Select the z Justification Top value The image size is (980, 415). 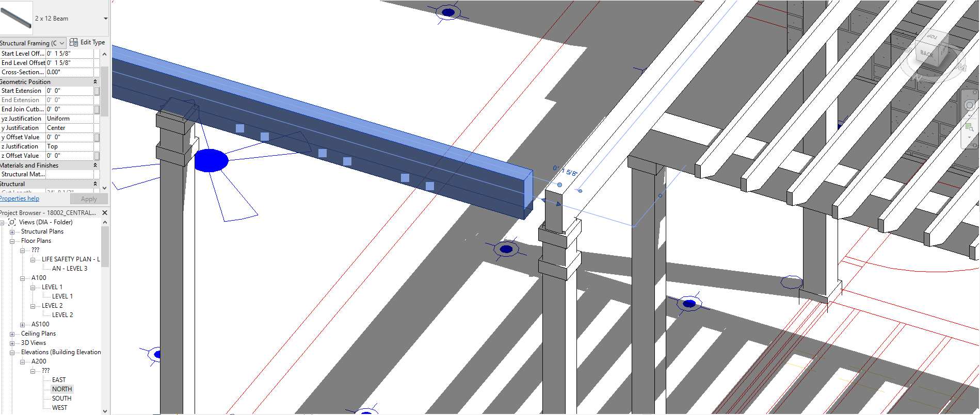pos(70,146)
